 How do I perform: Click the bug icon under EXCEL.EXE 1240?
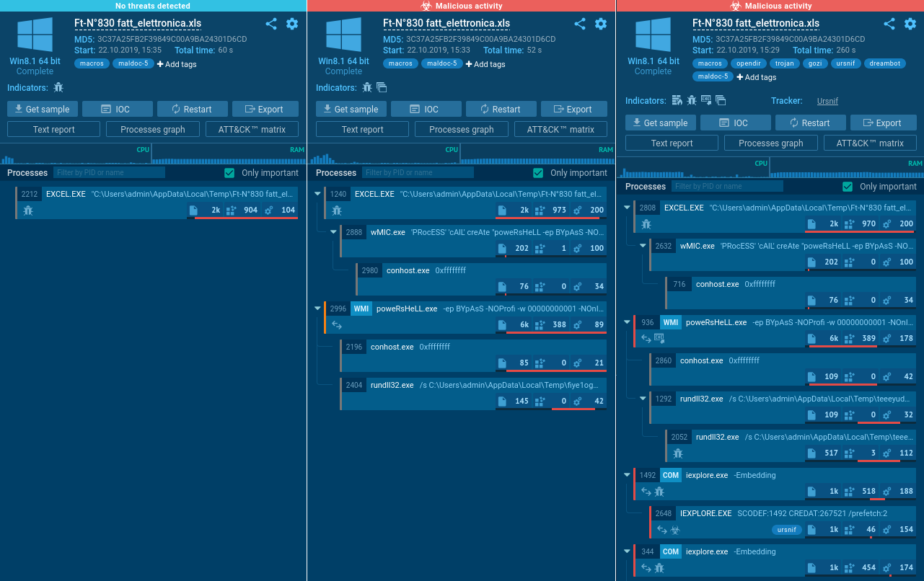pos(337,210)
